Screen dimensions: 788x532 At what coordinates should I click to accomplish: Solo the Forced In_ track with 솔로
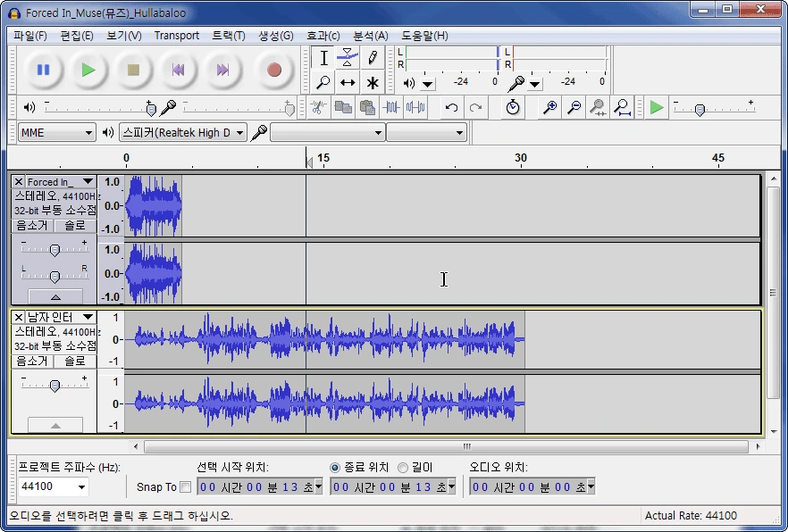click(x=75, y=226)
